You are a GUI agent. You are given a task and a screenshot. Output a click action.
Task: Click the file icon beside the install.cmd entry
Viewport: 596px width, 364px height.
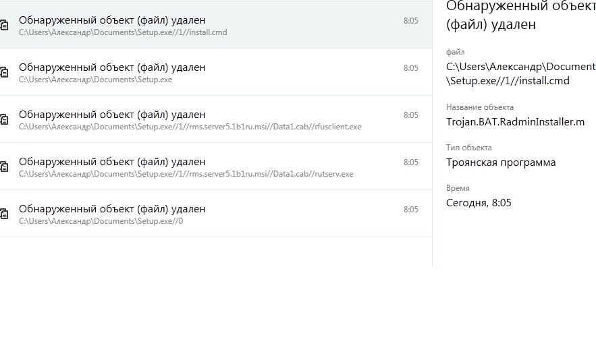(x=4, y=25)
